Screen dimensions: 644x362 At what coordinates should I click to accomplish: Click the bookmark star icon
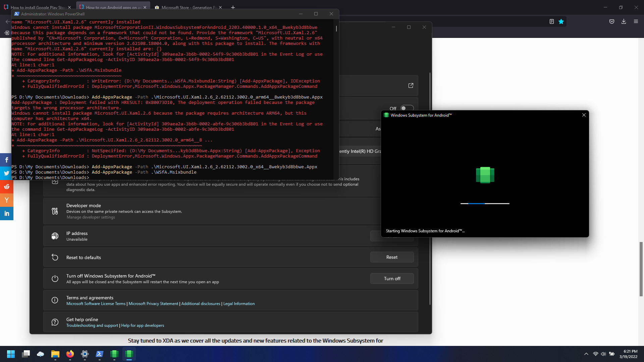(x=561, y=21)
